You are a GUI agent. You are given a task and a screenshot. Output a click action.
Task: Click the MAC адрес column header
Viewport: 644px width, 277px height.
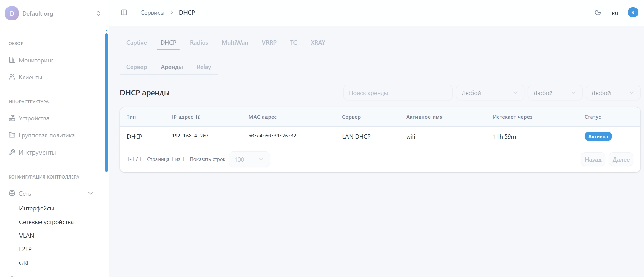pyautogui.click(x=262, y=117)
